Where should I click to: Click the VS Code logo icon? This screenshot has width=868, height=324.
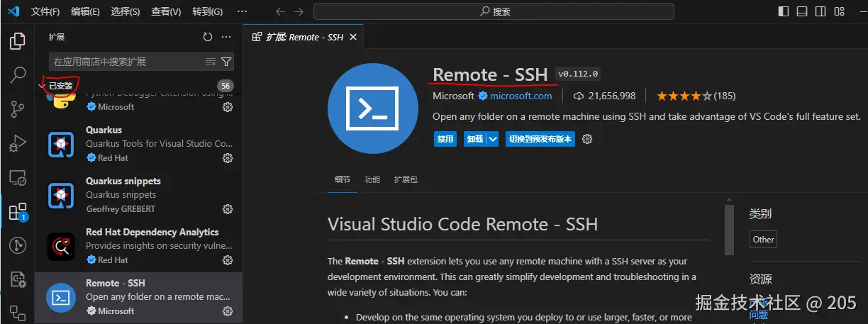pos(14,11)
